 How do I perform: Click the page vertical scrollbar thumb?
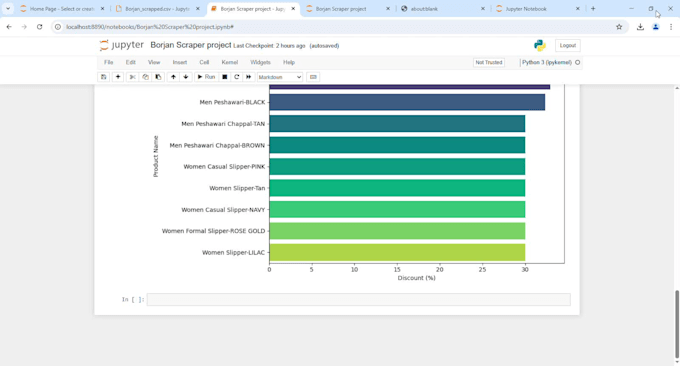[x=677, y=323]
